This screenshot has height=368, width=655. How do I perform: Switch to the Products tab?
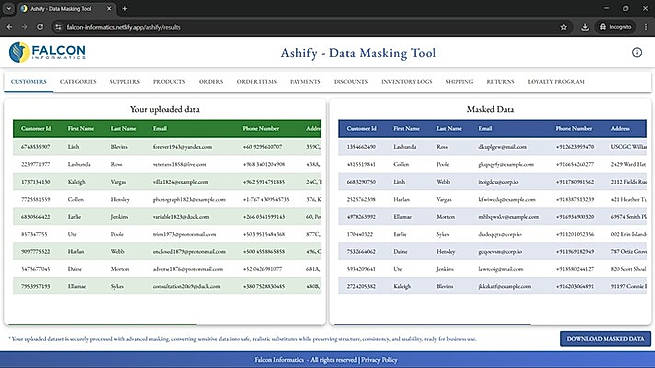[x=169, y=82]
